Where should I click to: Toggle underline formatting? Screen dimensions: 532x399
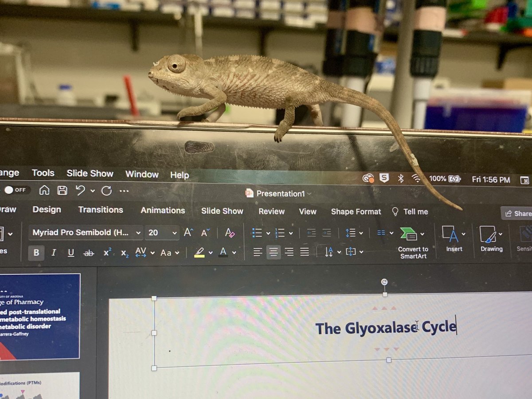(x=71, y=253)
